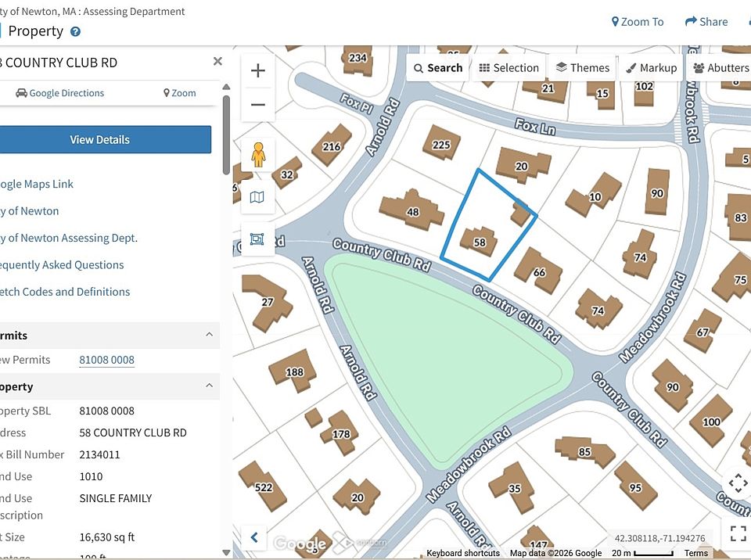Select the Street View pegman icon
Viewport: 751px width, 560px height.
(x=257, y=155)
